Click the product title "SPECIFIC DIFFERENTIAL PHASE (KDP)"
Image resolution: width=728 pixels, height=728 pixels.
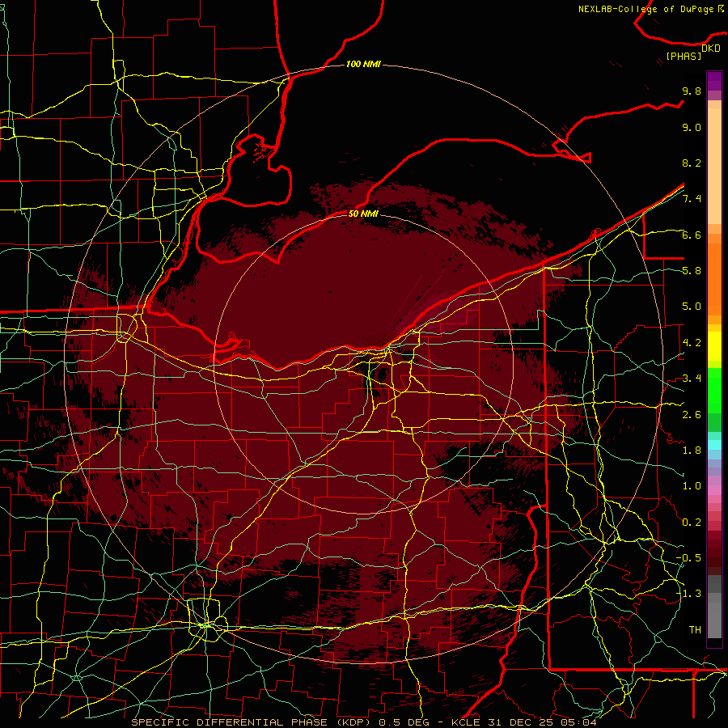click(x=253, y=722)
